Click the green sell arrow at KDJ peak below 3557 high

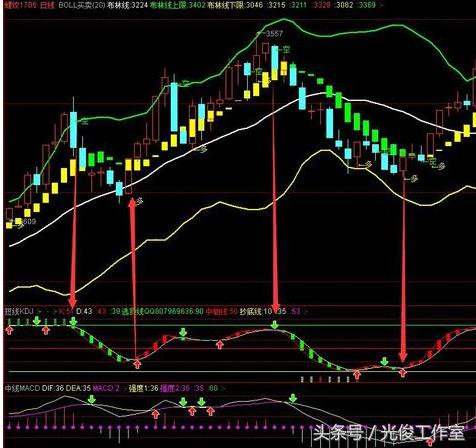tap(275, 325)
